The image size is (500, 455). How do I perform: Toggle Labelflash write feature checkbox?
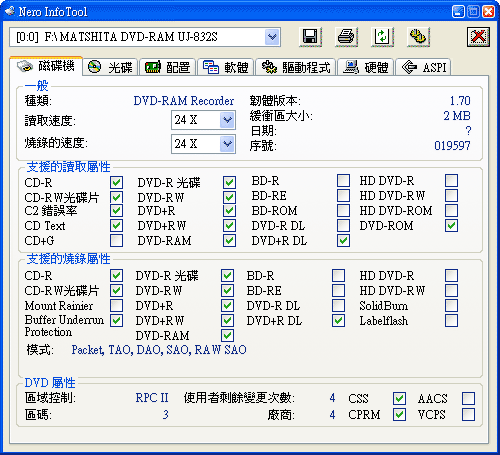pos(451,320)
